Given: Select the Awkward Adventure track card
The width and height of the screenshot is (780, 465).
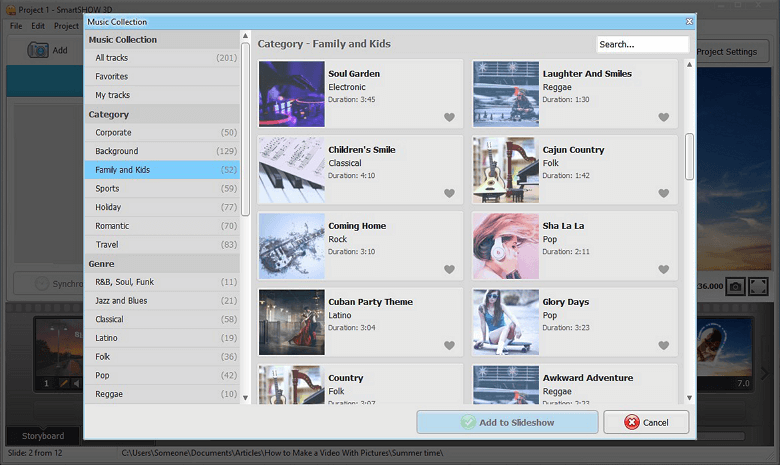Looking at the screenshot, I should coord(575,384).
